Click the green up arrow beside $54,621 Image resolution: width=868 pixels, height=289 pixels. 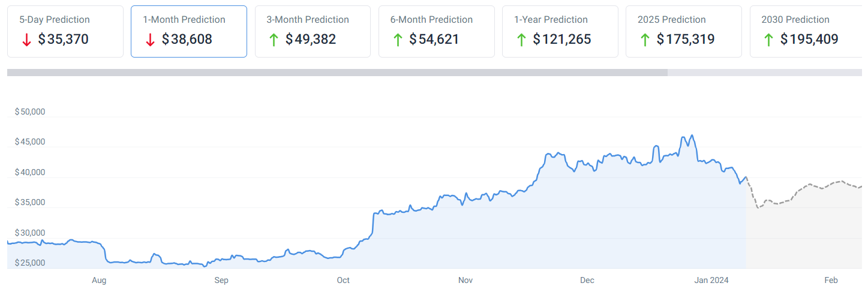(x=398, y=40)
